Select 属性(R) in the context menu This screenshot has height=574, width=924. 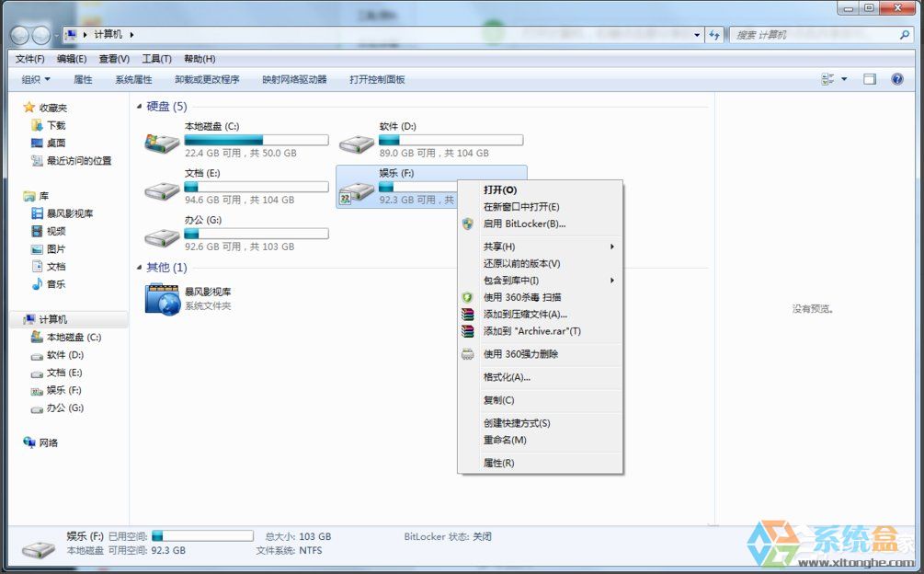click(x=499, y=463)
